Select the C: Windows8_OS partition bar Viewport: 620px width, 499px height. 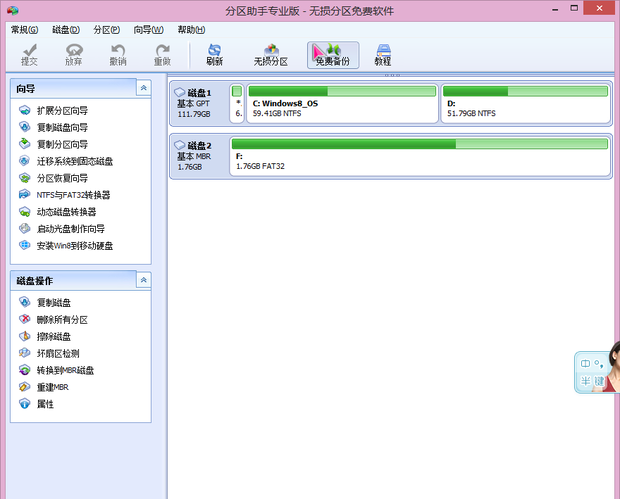click(342, 104)
